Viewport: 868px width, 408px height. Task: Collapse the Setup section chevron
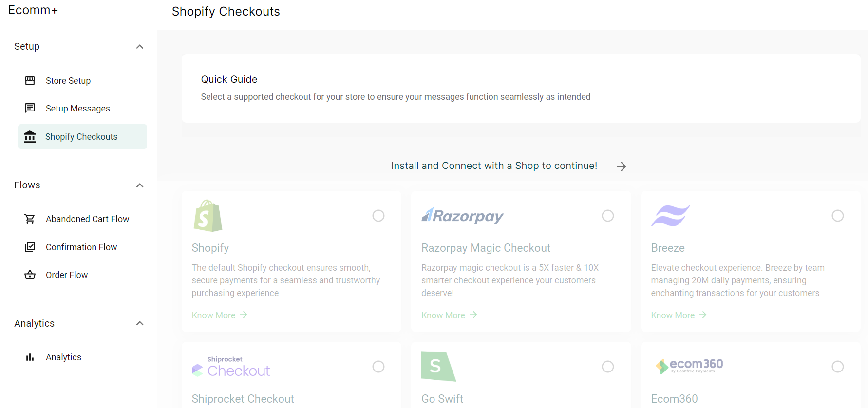140,47
